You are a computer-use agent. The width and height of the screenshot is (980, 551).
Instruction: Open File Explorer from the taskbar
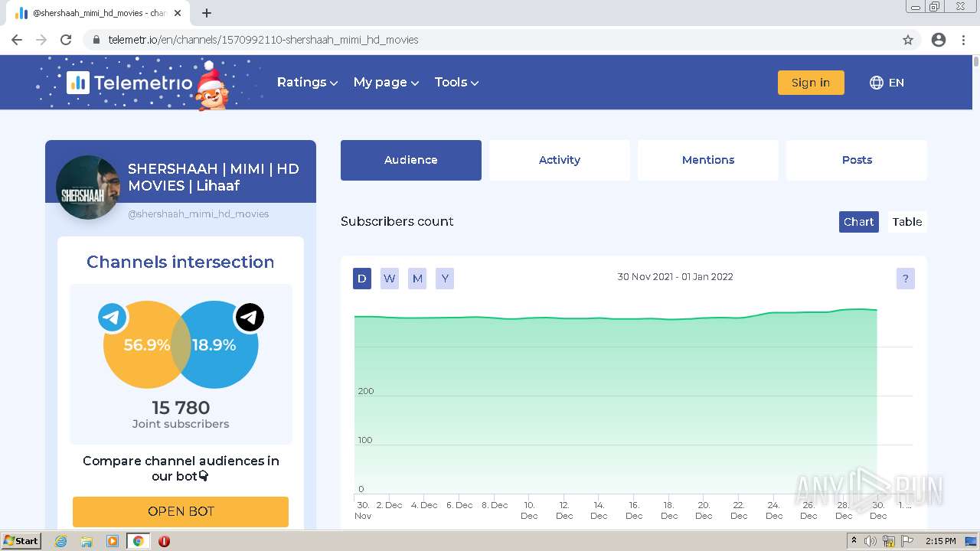(87, 541)
